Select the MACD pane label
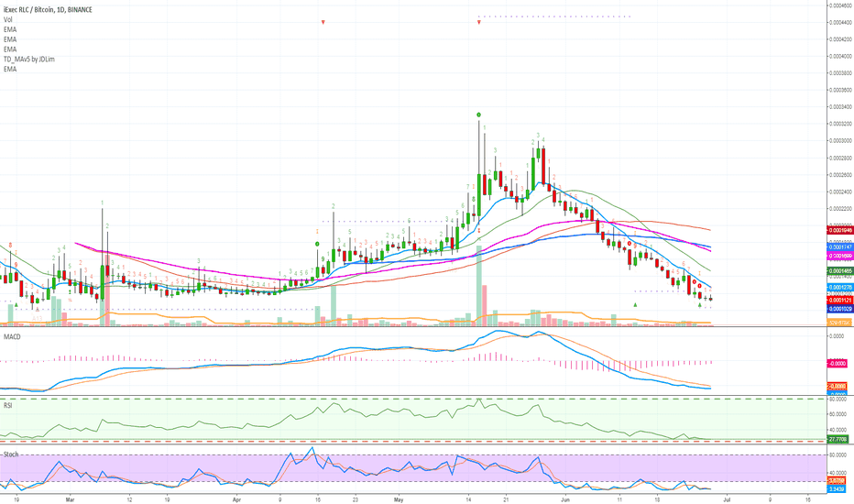Viewport: 854px width, 504px height. pyautogui.click(x=12, y=336)
